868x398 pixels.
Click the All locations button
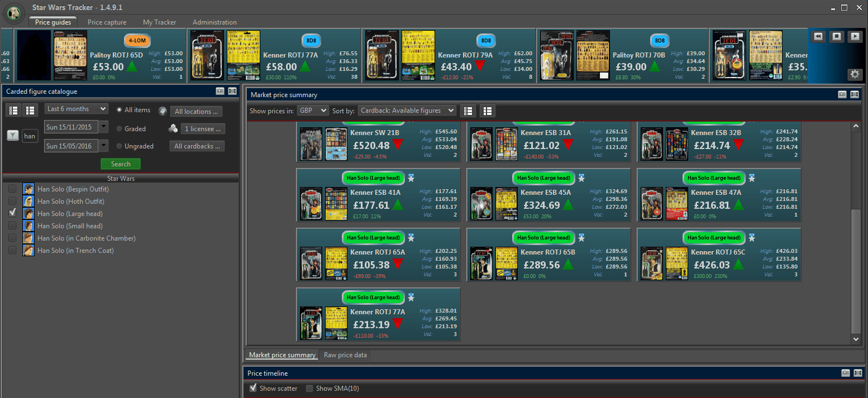pyautogui.click(x=196, y=112)
